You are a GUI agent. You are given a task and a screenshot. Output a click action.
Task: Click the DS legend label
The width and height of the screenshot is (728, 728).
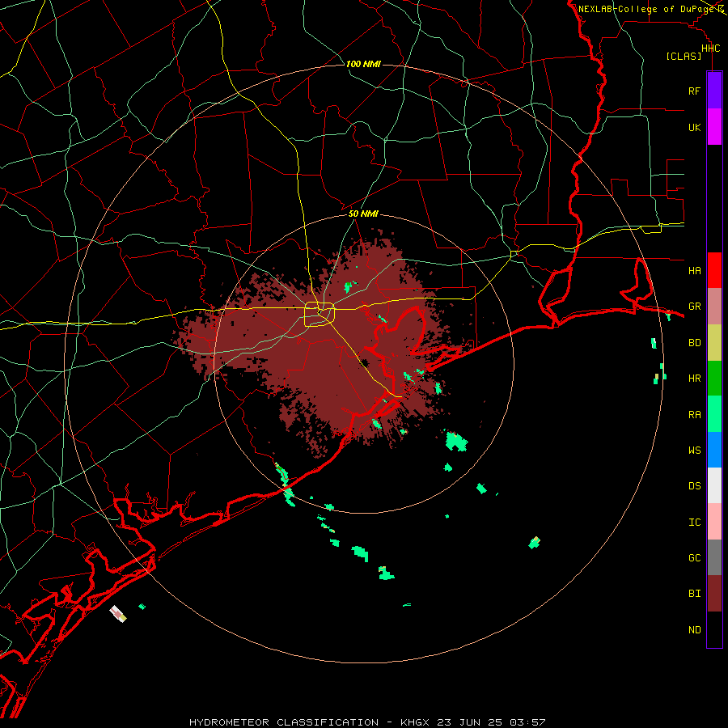tap(694, 486)
